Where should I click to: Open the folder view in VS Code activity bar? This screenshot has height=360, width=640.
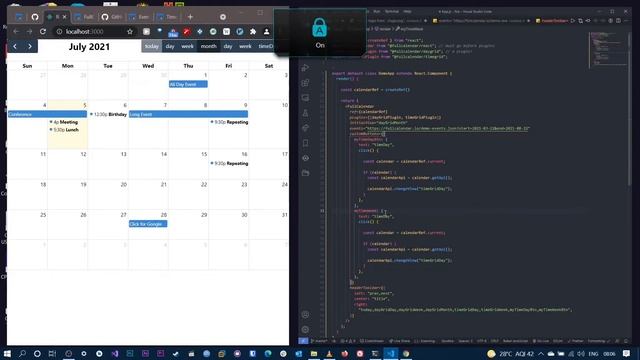coord(305,173)
